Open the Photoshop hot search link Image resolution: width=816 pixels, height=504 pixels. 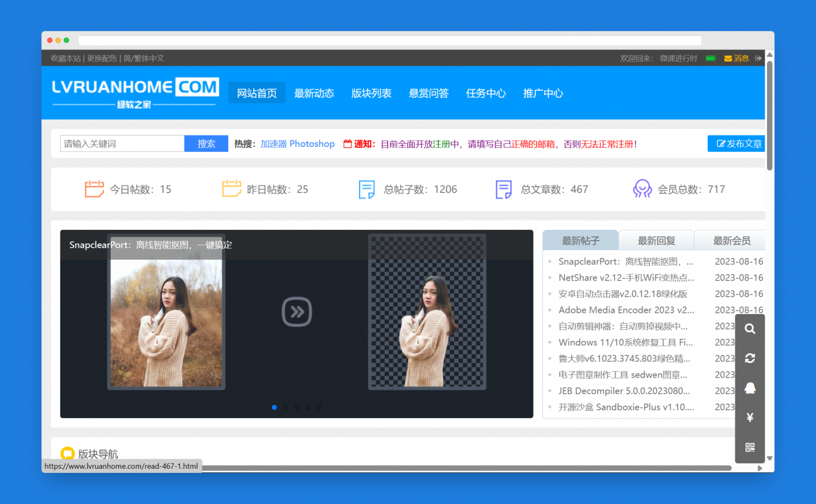point(312,144)
